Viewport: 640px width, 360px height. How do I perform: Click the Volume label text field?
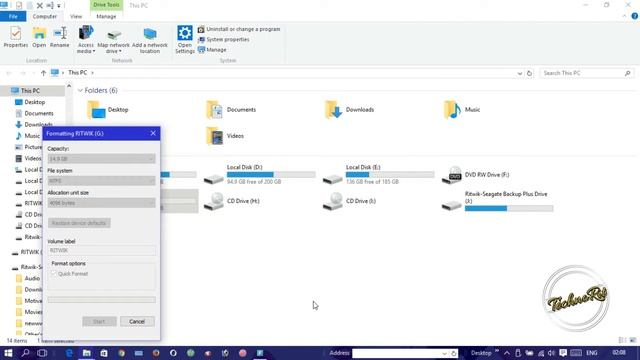(101, 251)
